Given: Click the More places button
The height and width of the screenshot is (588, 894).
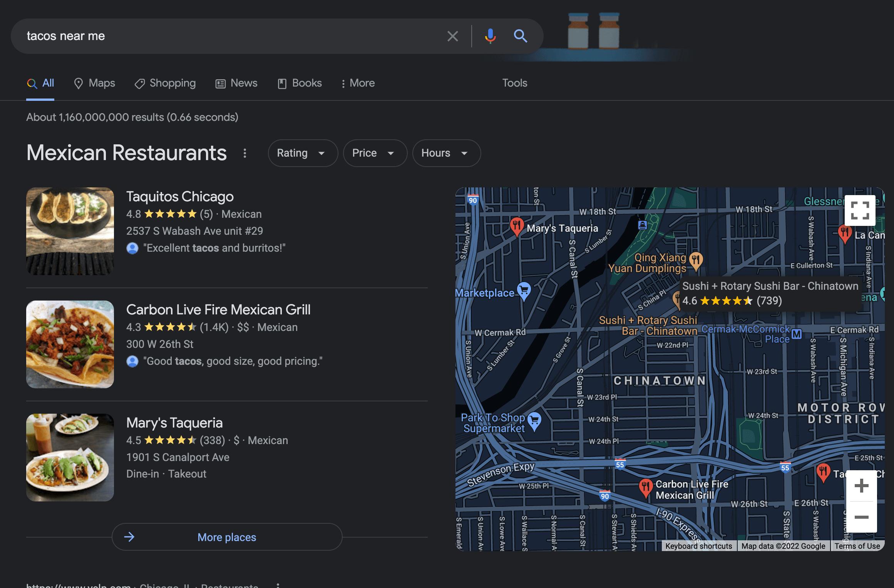Looking at the screenshot, I should click(227, 537).
